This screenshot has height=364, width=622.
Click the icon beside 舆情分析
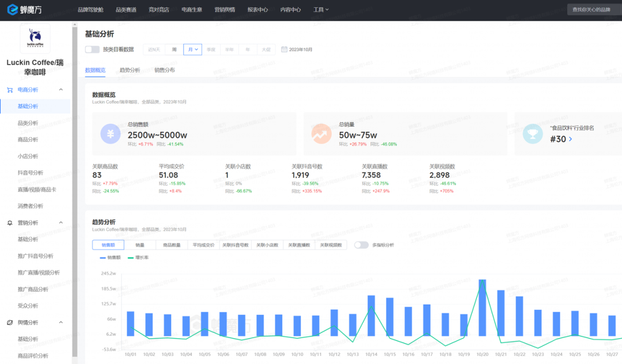(10, 323)
